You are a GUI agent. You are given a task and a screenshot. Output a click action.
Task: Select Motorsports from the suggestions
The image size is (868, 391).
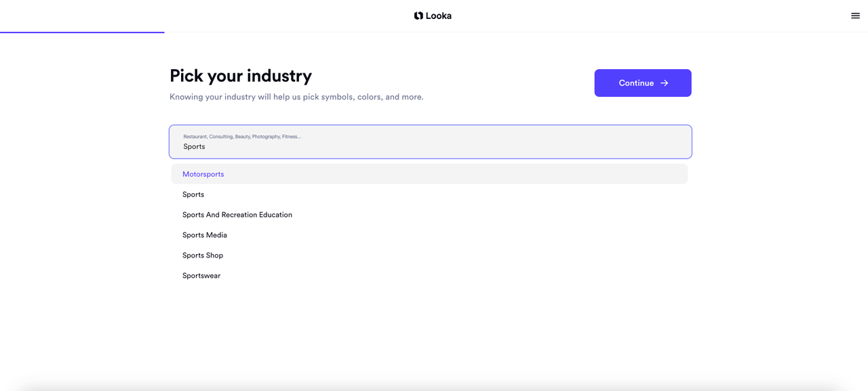click(203, 174)
